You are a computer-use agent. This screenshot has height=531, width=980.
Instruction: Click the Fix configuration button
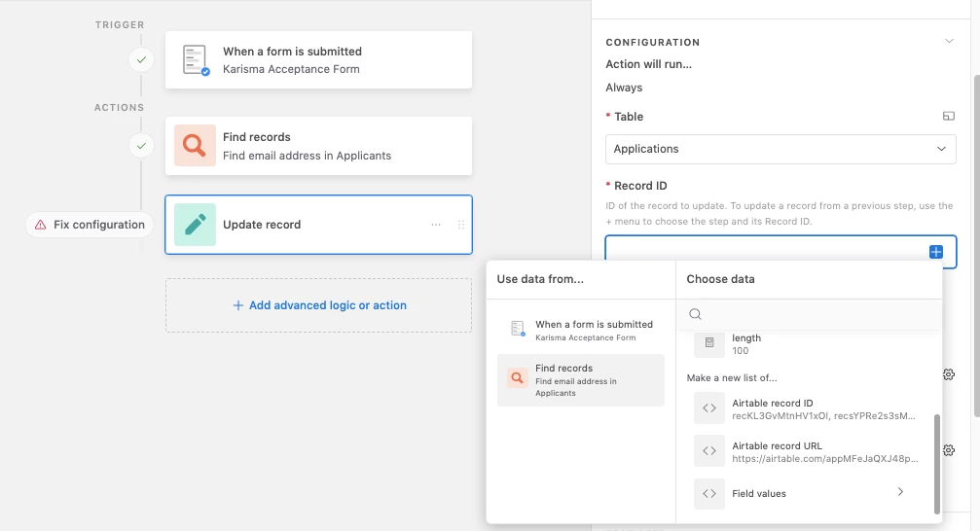(90, 225)
